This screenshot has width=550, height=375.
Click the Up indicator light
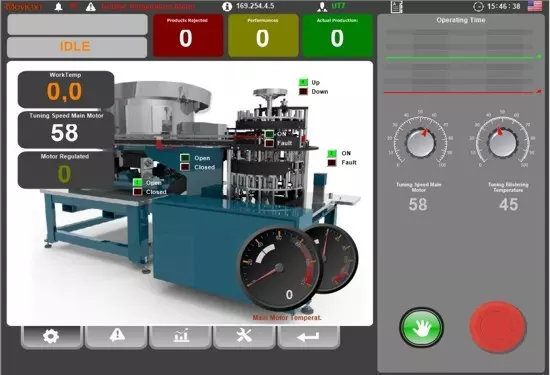tap(303, 82)
